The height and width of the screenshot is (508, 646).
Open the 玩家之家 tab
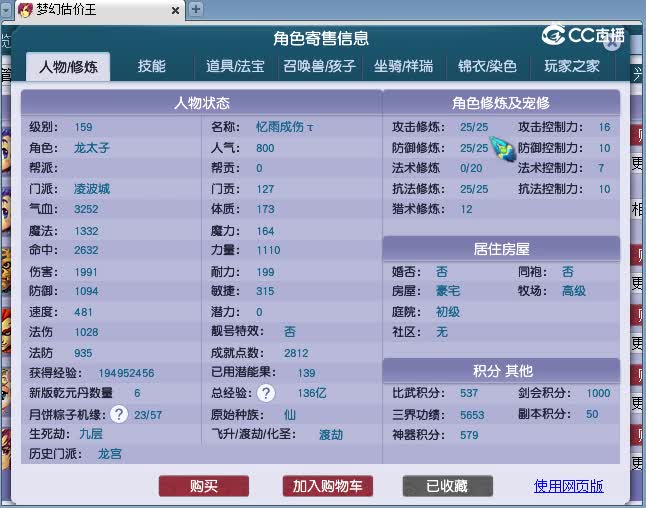pos(571,66)
